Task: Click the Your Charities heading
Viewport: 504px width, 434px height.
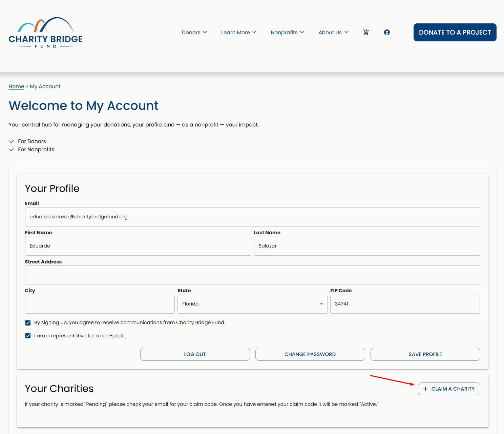Action: coord(59,389)
